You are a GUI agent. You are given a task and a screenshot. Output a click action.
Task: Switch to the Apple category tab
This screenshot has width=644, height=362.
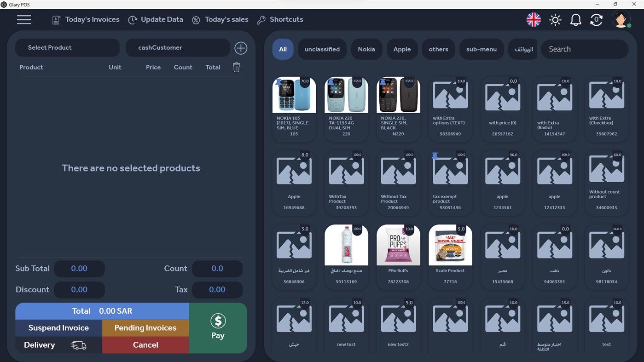pos(402,49)
